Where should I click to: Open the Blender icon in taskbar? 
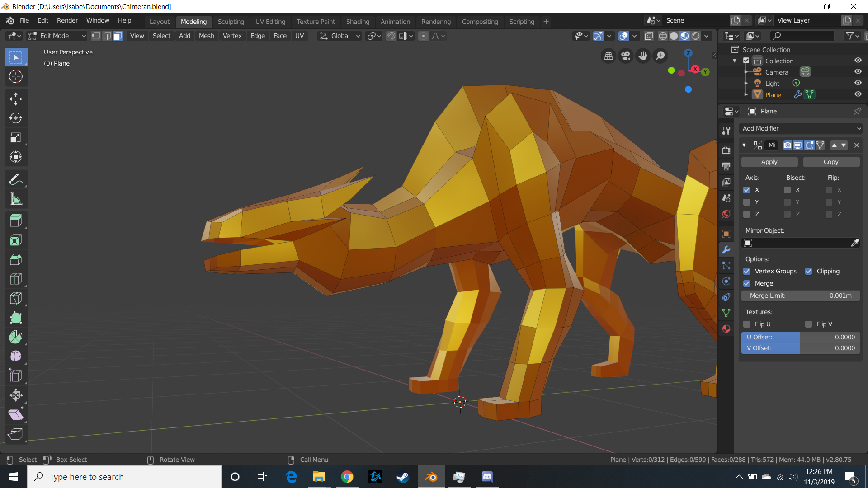tap(431, 477)
